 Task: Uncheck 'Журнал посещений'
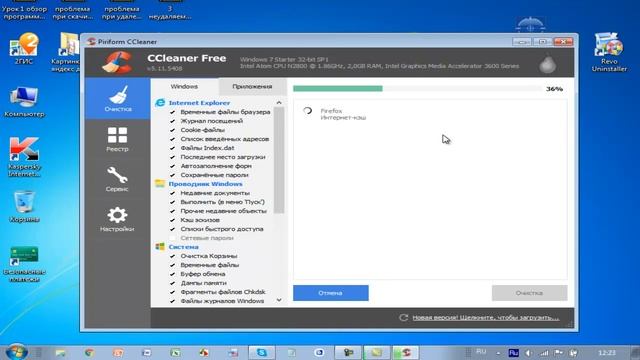click(172, 121)
